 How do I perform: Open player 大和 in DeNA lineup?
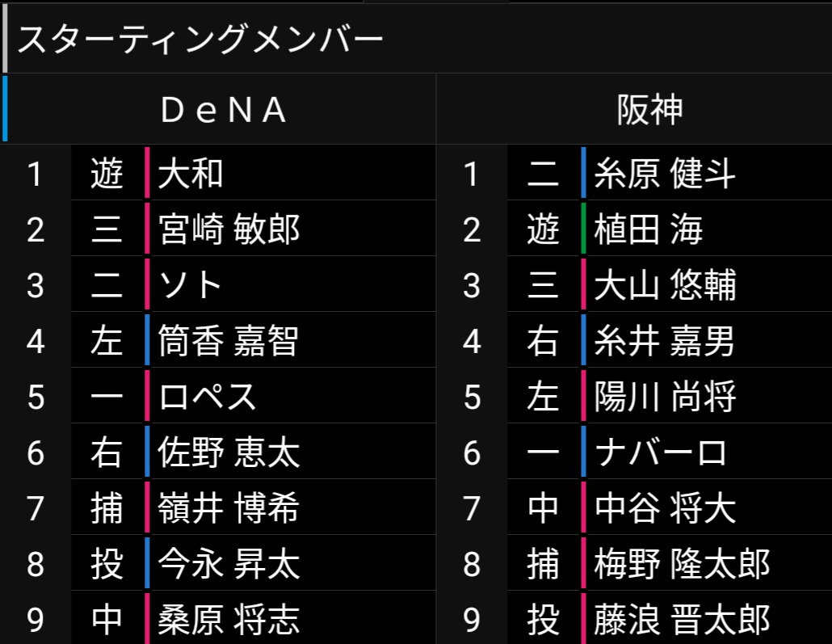click(191, 174)
